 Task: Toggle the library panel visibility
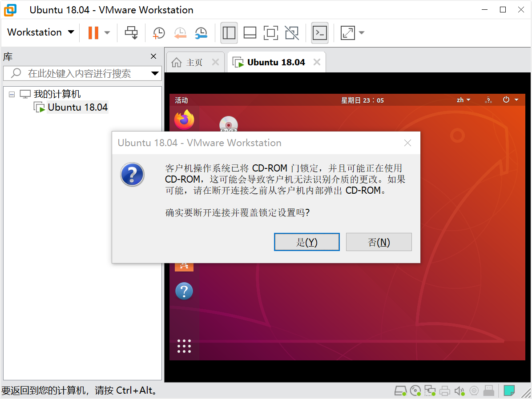(x=229, y=32)
